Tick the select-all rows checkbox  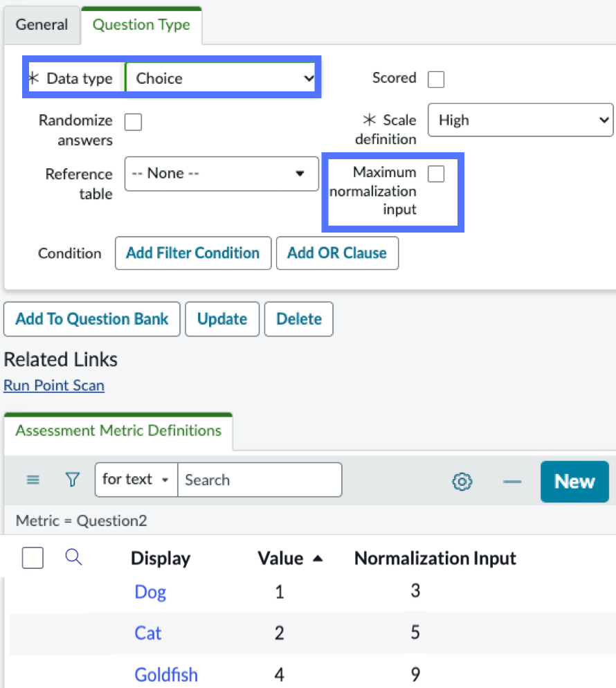tap(33, 558)
